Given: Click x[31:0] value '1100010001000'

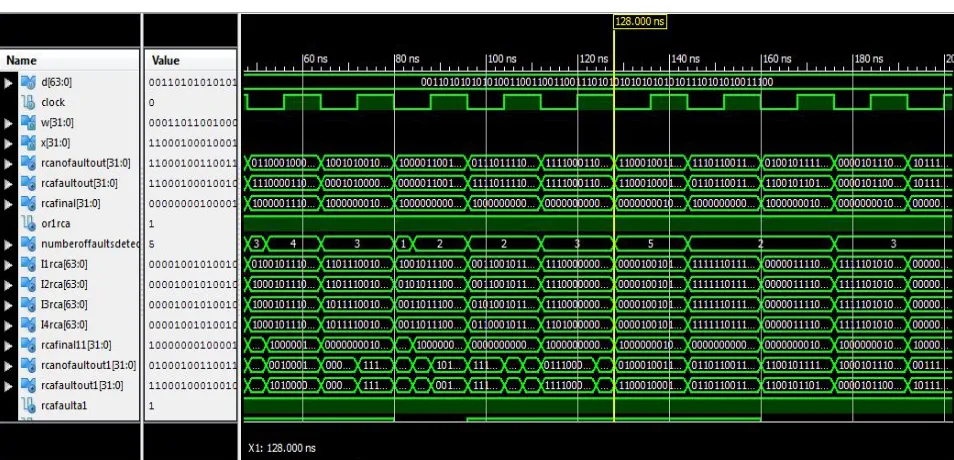Looking at the screenshot, I should point(192,143).
